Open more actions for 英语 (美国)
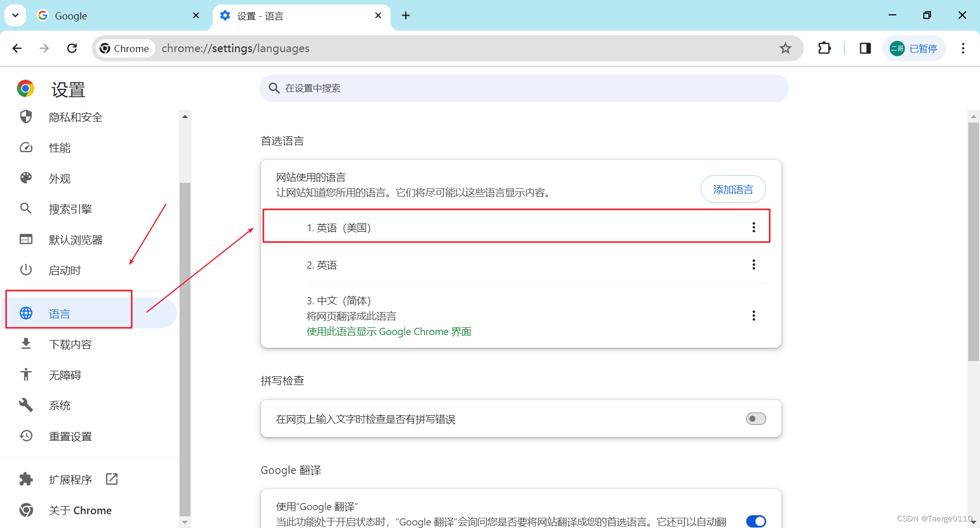This screenshot has width=980, height=528. coord(753,227)
